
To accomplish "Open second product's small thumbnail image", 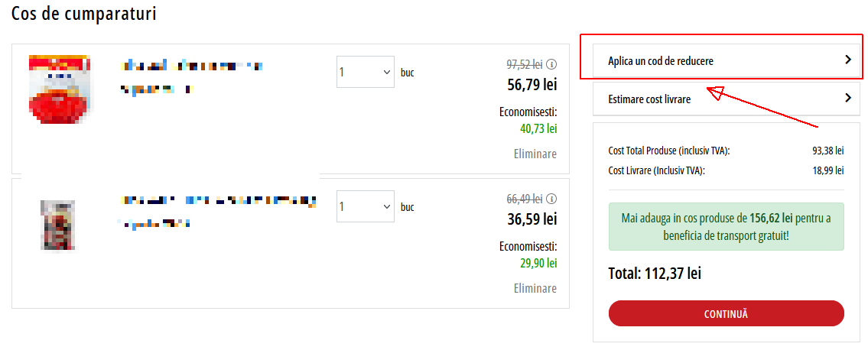I will pos(57,225).
